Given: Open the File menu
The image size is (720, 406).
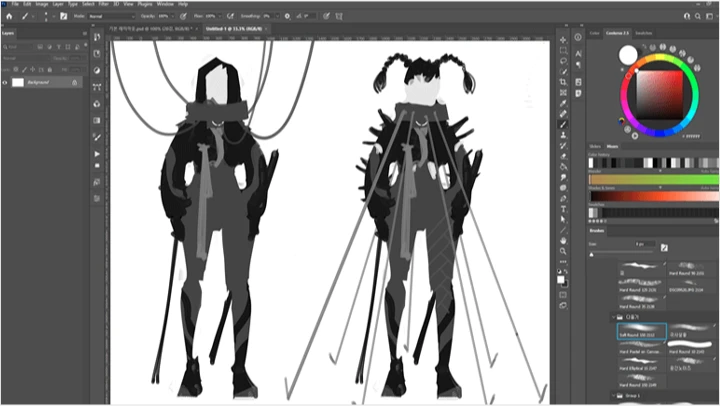Looking at the screenshot, I should (x=15, y=4).
